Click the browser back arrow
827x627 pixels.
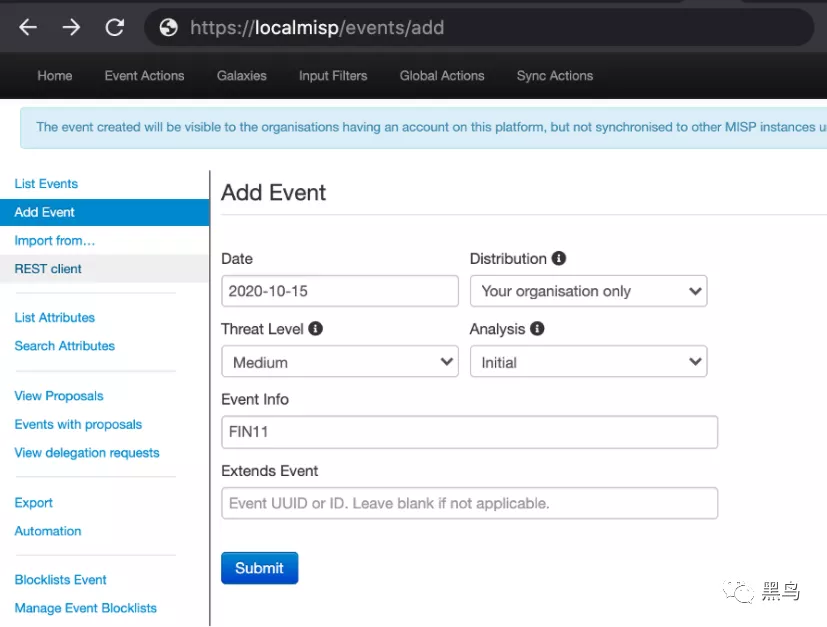pyautogui.click(x=28, y=28)
